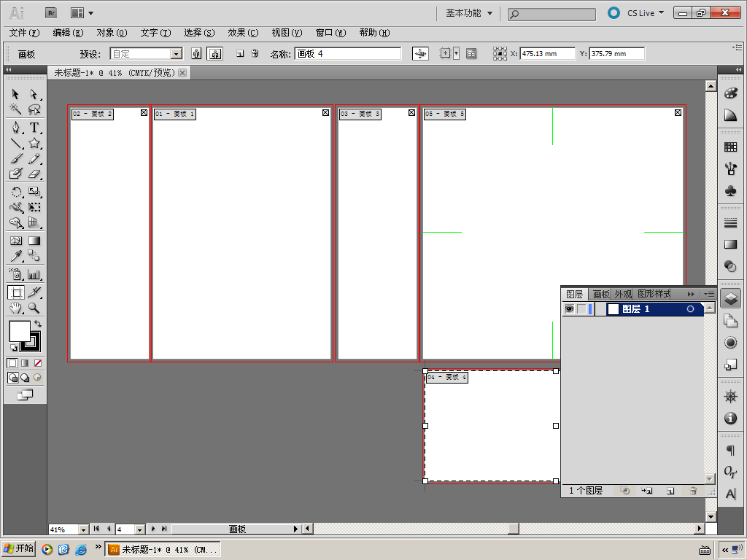The width and height of the screenshot is (747, 560).
Task: Toggle lock box for 图层 1
Action: (x=581, y=309)
